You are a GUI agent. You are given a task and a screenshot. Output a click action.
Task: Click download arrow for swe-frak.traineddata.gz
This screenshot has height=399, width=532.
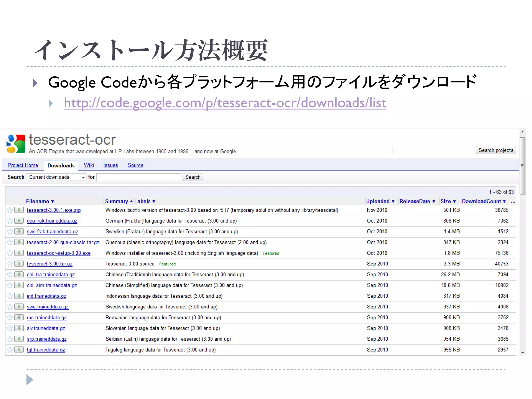tap(19, 231)
